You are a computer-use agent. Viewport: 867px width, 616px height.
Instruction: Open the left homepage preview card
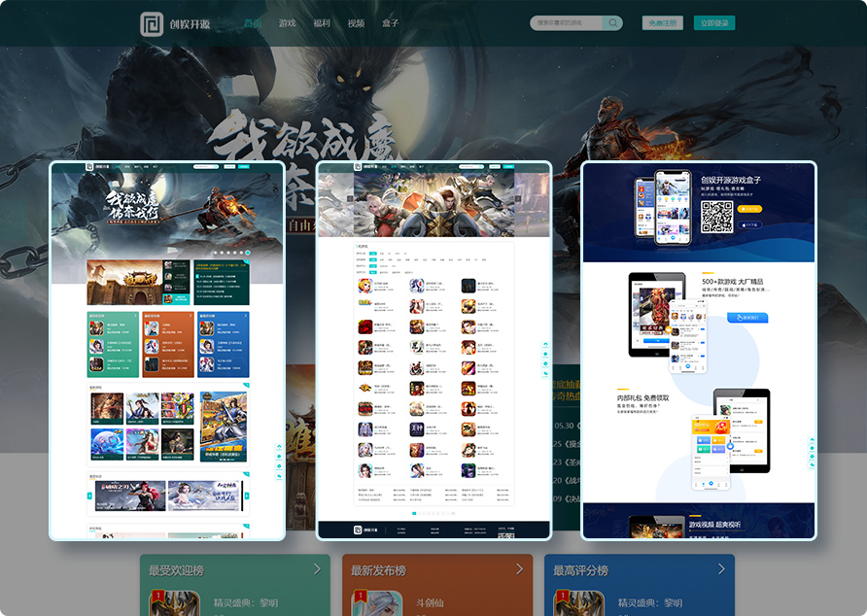(167, 351)
